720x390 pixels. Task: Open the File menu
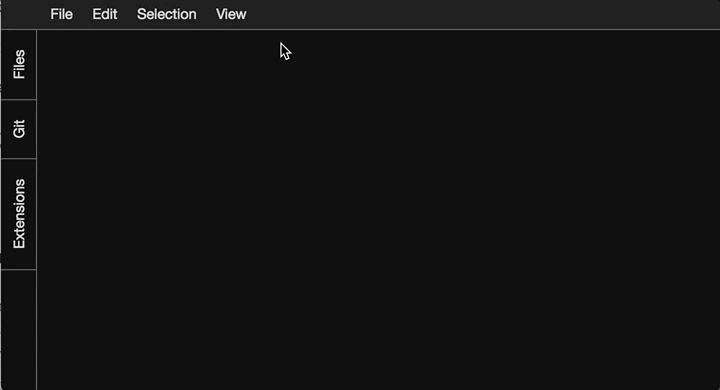62,14
